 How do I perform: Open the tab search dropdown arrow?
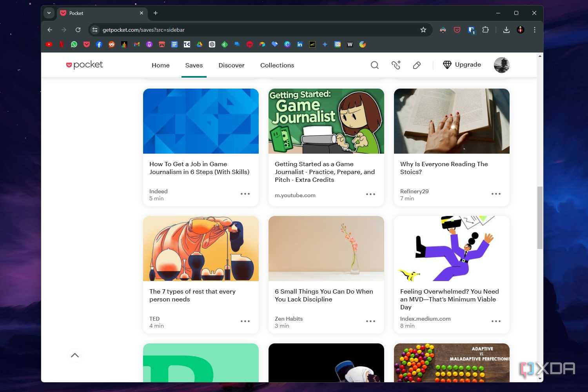(x=49, y=13)
